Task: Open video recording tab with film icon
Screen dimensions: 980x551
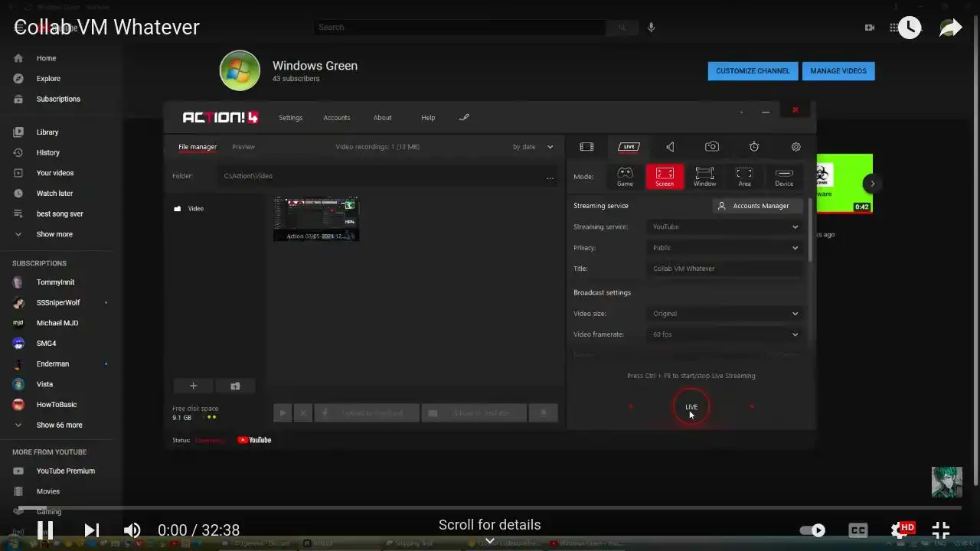Action: pos(586,147)
